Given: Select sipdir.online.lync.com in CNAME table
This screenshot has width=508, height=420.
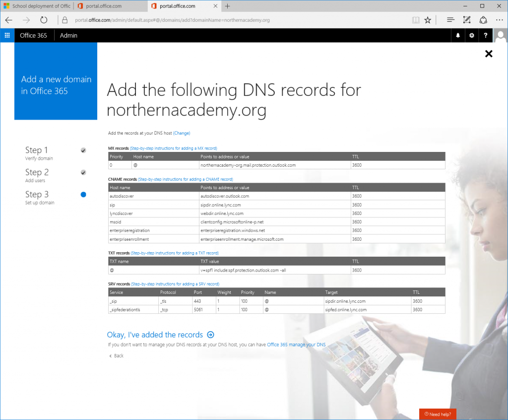Looking at the screenshot, I should point(221,205).
